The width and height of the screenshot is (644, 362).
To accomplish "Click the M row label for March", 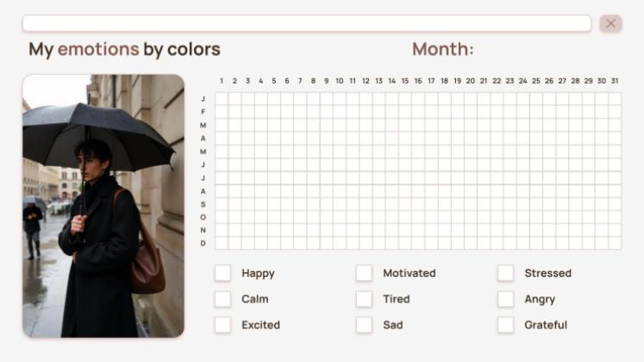I will [203, 125].
